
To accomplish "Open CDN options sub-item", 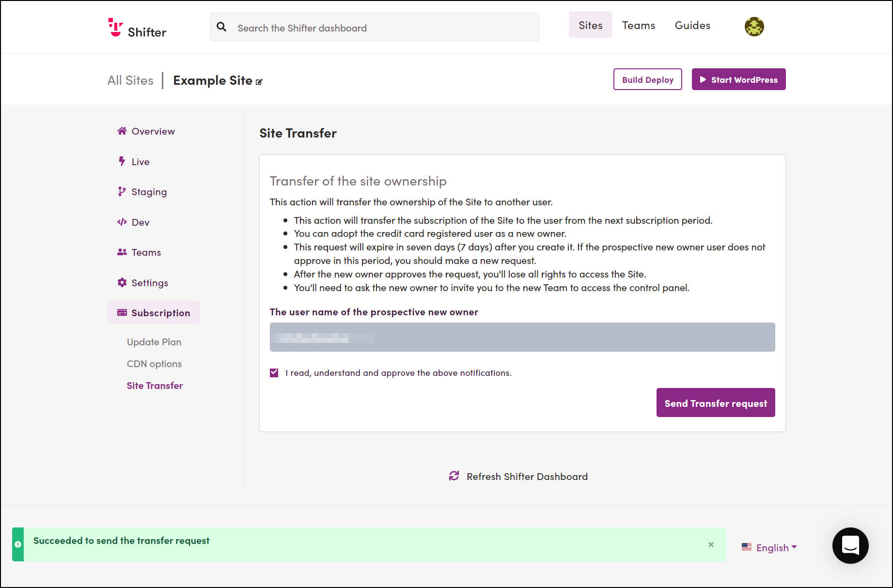I will (x=154, y=363).
